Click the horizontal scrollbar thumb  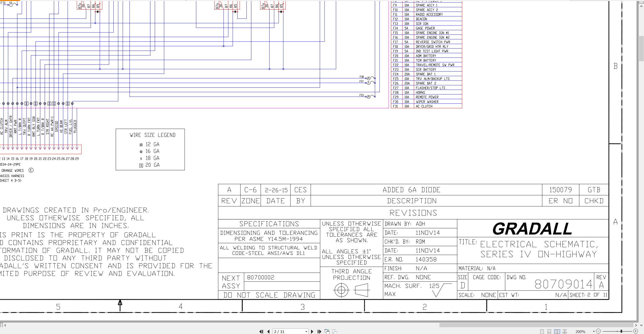(536, 325)
